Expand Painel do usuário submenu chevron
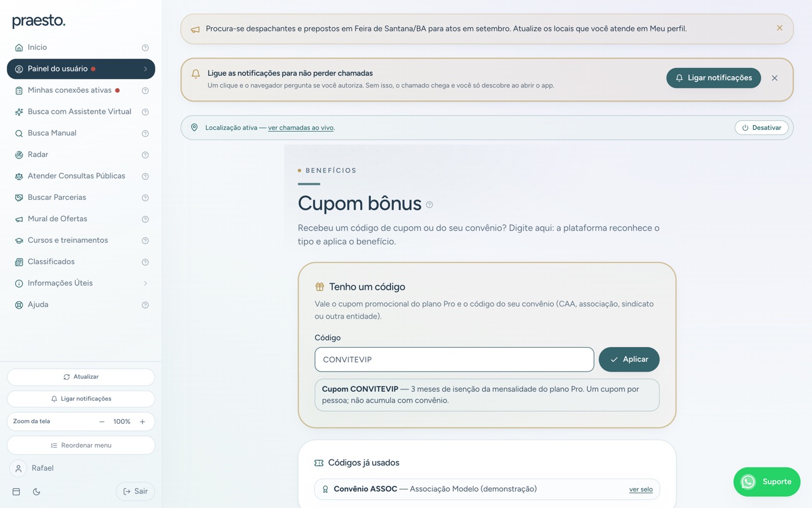 145,69
